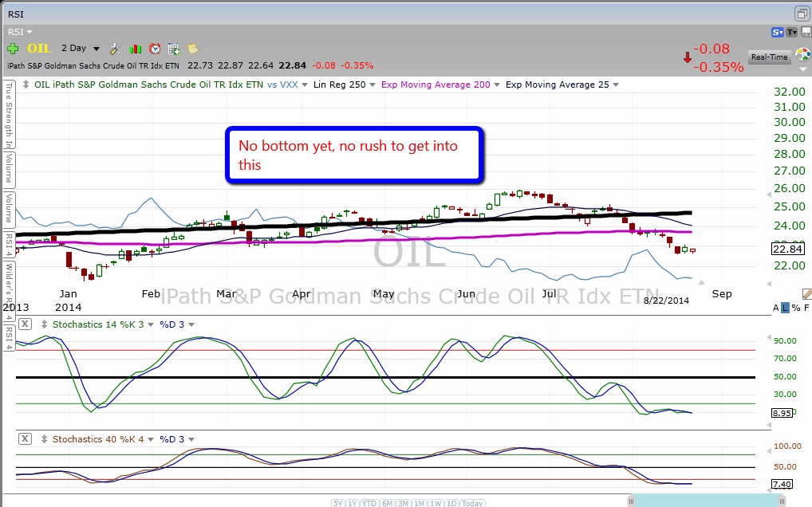Screen dimensions: 812x507
Task: Click the candlestick bars chart-type icon
Action: click(x=136, y=49)
